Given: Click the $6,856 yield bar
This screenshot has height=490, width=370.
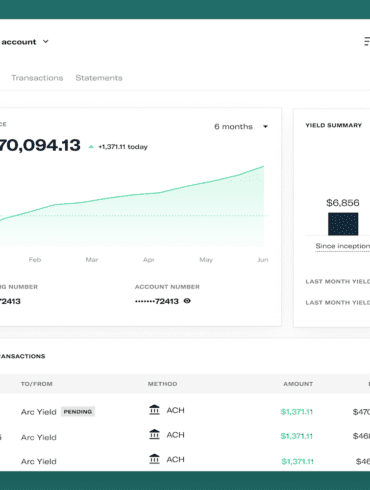Looking at the screenshot, I should 343,224.
